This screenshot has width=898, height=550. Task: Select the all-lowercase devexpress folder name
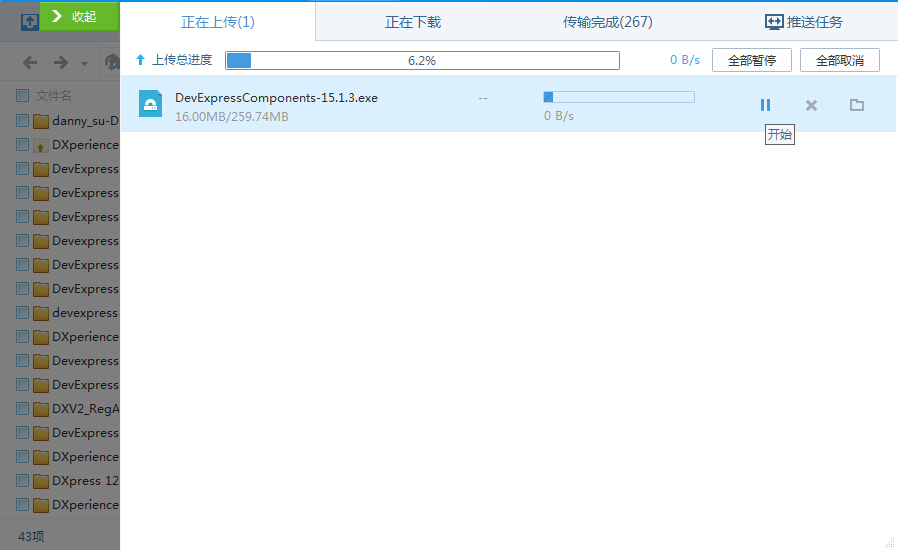[85, 313]
